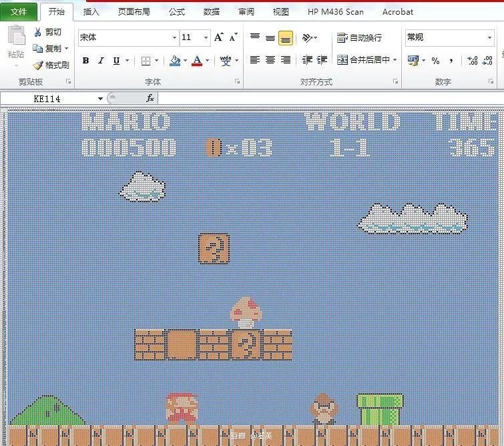Expand the 复制 dropdown arrow
Viewport: 504px width, 446px height.
pos(67,49)
